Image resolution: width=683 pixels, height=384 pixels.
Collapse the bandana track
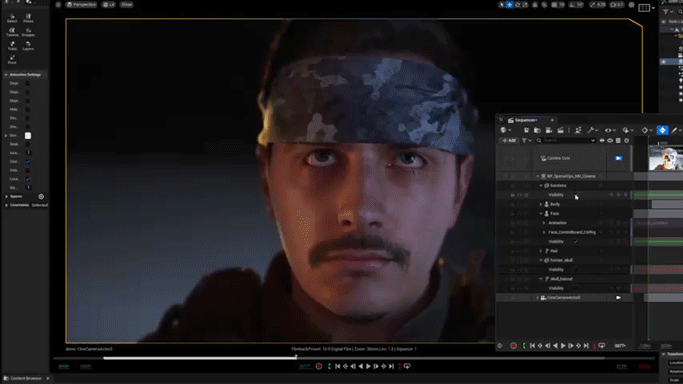pyautogui.click(x=541, y=185)
